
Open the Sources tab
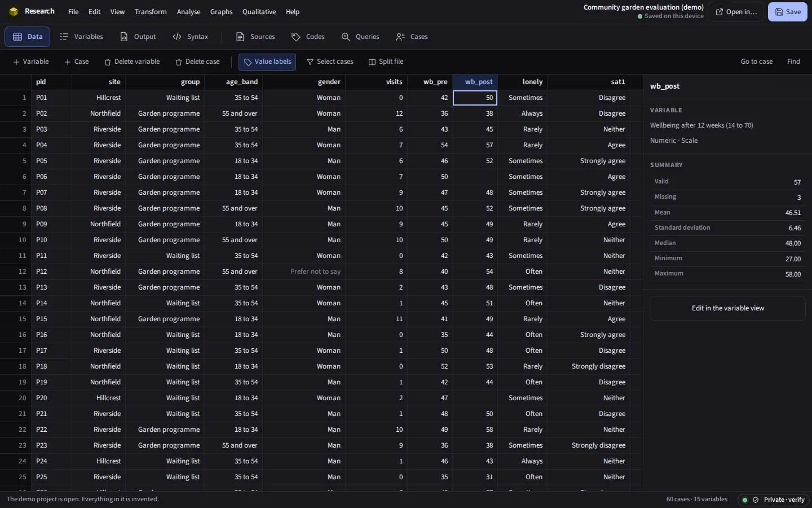[255, 37]
